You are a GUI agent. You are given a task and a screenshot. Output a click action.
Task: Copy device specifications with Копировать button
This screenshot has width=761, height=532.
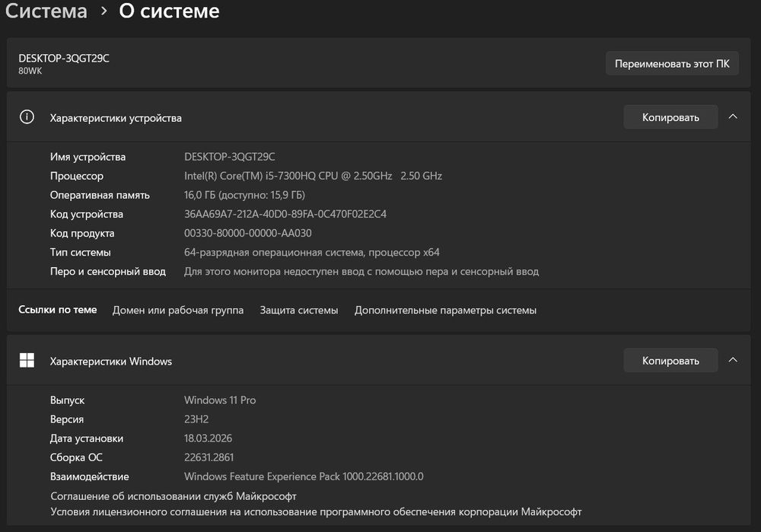[x=670, y=117]
